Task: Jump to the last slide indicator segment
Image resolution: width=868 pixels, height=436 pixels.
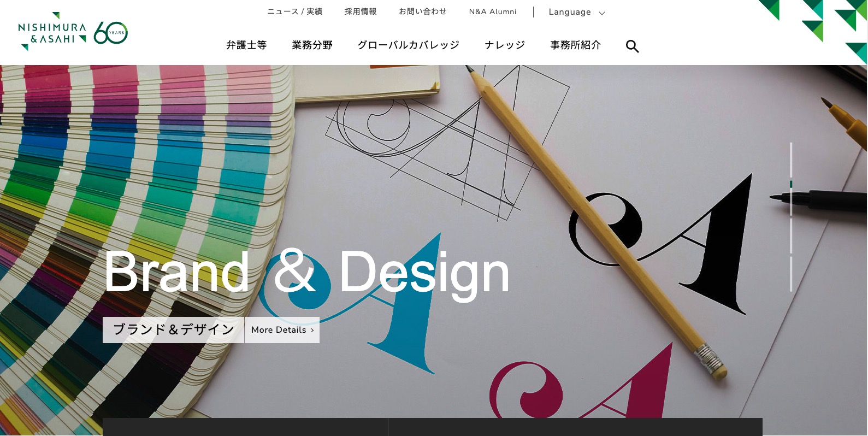Action: pyautogui.click(x=791, y=274)
